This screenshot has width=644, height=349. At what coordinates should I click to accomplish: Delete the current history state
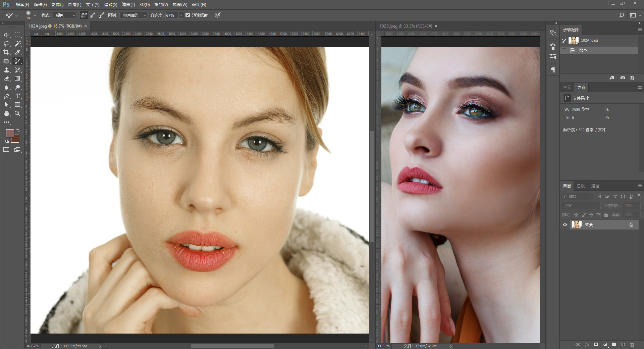[632, 78]
